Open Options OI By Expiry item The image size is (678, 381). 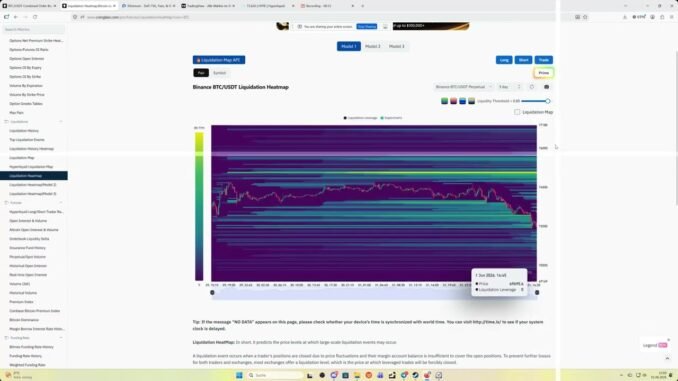[26, 68]
